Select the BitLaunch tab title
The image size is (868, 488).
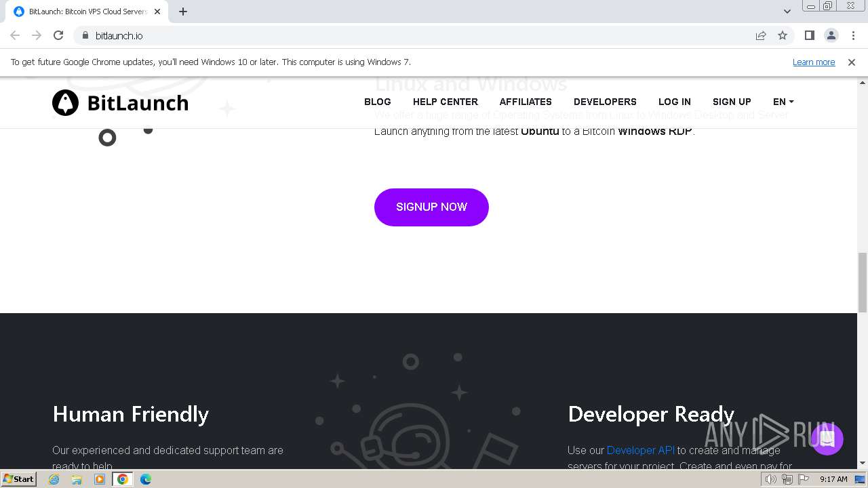tap(88, 12)
